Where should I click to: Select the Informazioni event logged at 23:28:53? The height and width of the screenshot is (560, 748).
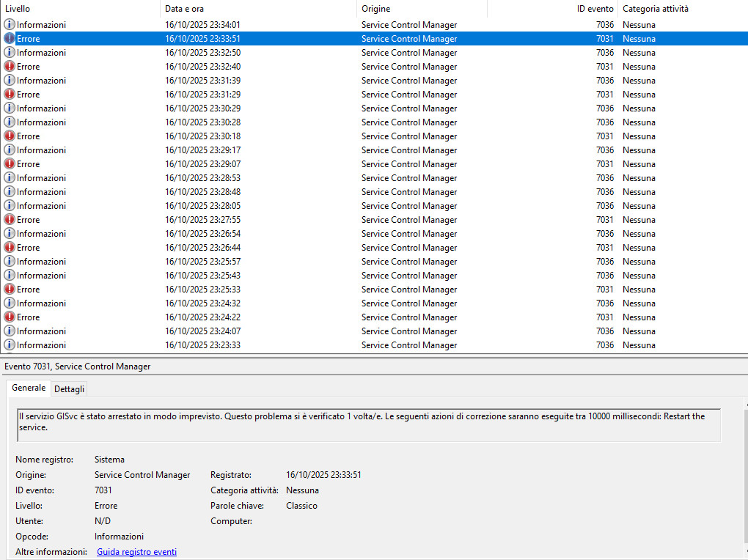pos(220,178)
